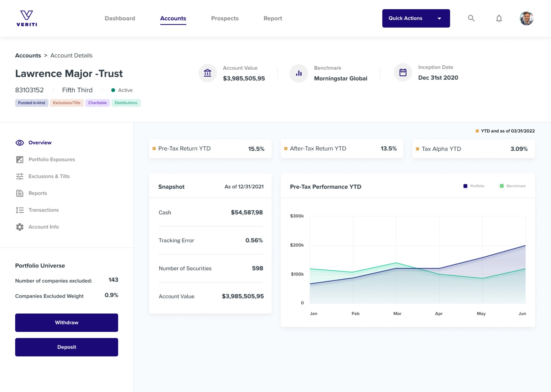Open Account Info settings
The width and height of the screenshot is (551, 392).
[x=44, y=227]
